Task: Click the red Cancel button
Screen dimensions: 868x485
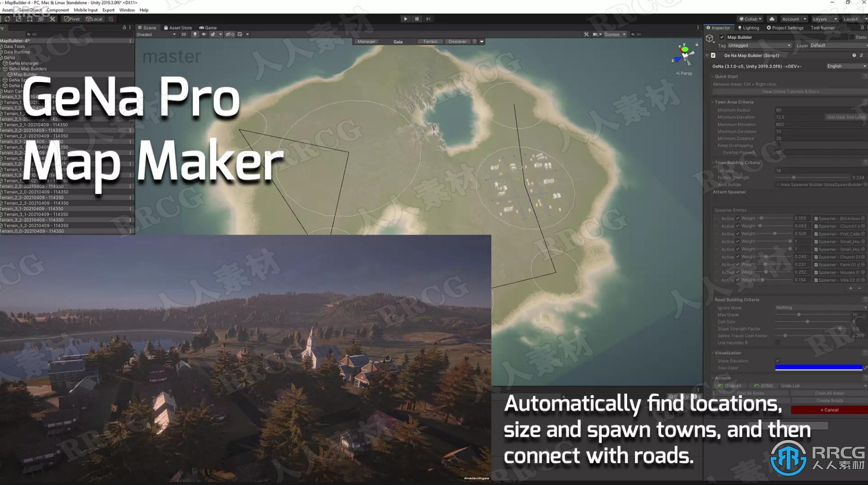Action: pos(829,410)
